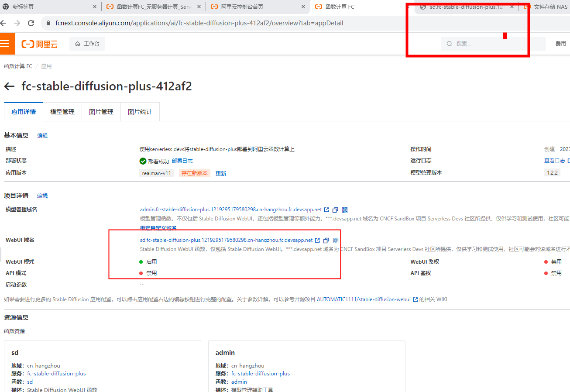Click 应用 breadcrumb link

coord(46,66)
